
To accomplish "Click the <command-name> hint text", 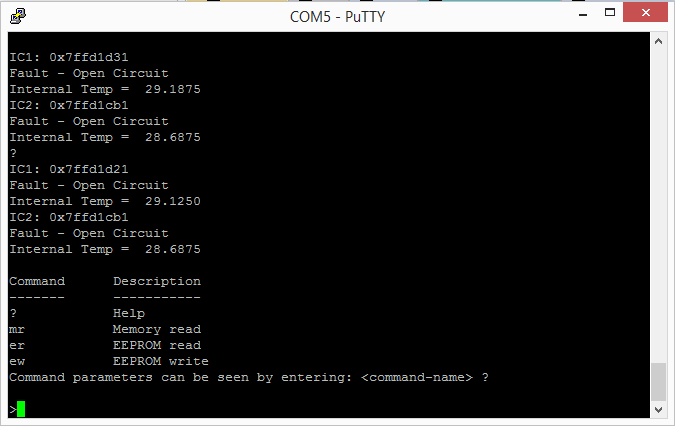I will pos(417,377).
